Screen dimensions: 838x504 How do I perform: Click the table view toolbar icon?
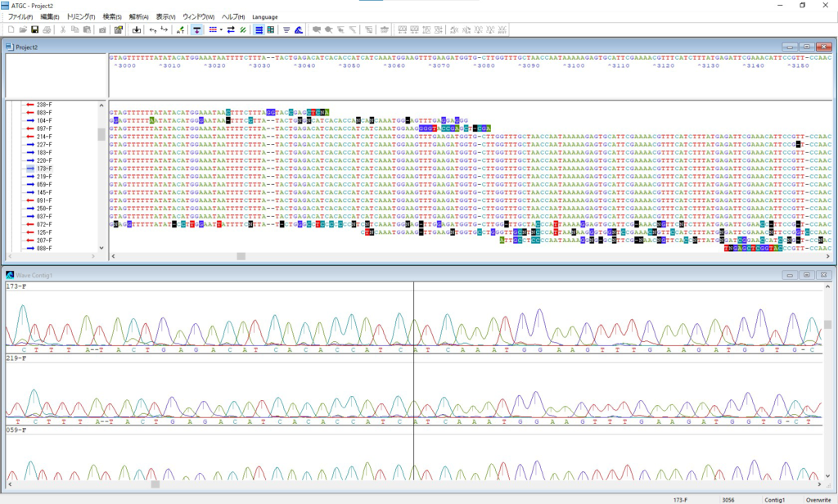[271, 30]
